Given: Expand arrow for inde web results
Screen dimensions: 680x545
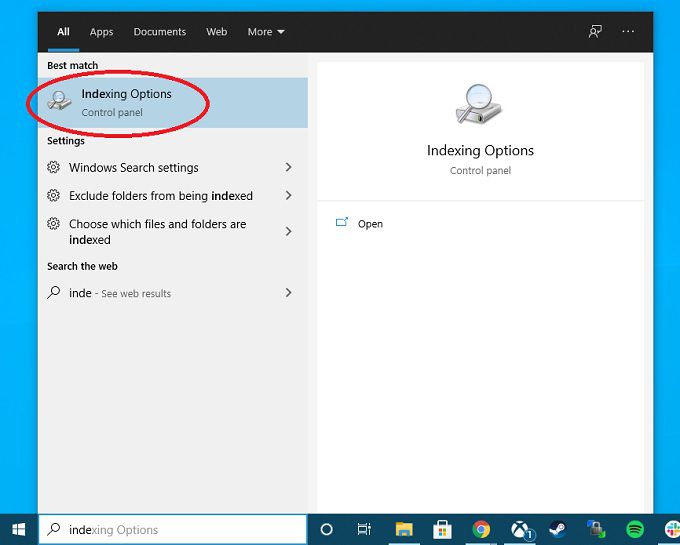Looking at the screenshot, I should (x=288, y=293).
